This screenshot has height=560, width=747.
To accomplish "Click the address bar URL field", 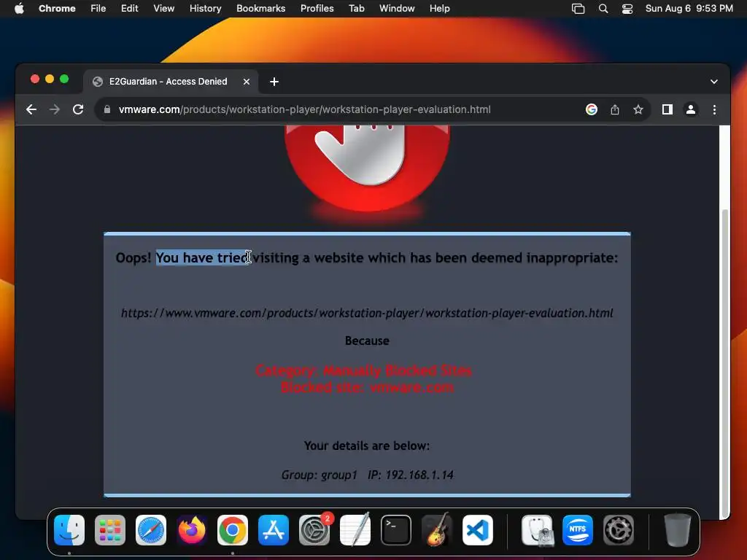I will point(304,109).
